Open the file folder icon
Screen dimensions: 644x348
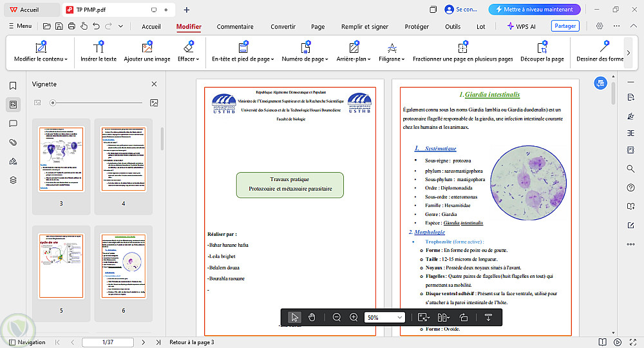(47, 26)
